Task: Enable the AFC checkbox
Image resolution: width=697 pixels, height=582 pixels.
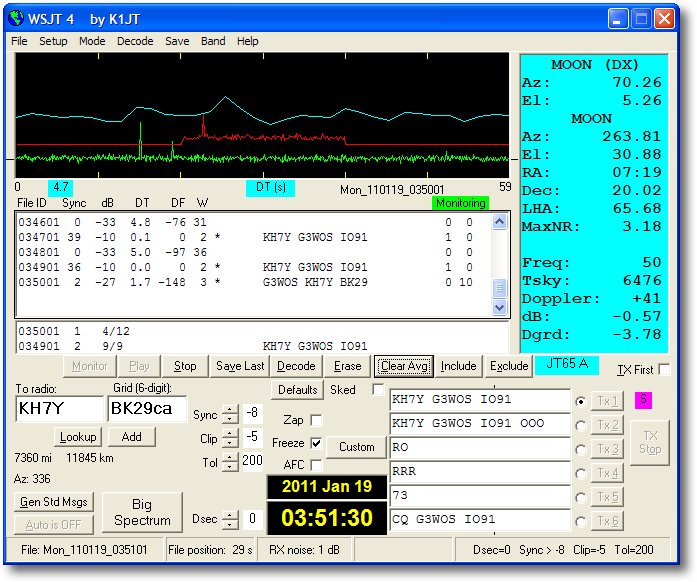Action: 316,465
